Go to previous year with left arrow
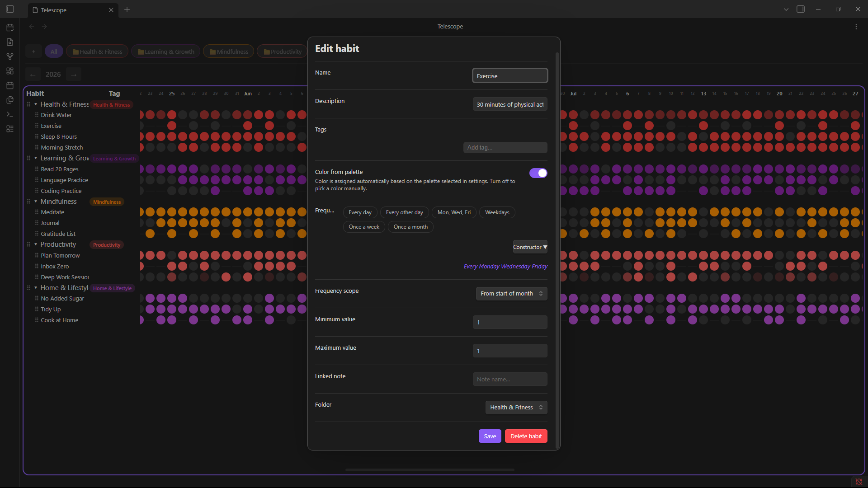The height and width of the screenshot is (488, 868). 33,75
